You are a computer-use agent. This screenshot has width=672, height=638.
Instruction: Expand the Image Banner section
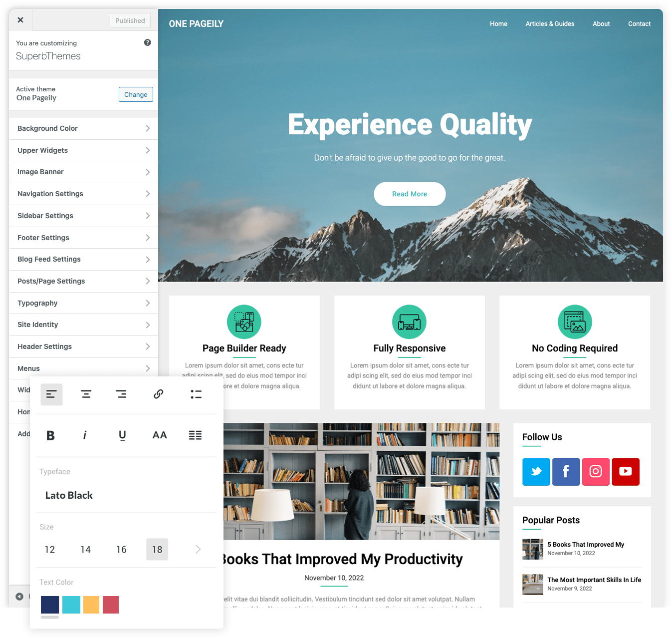[83, 172]
